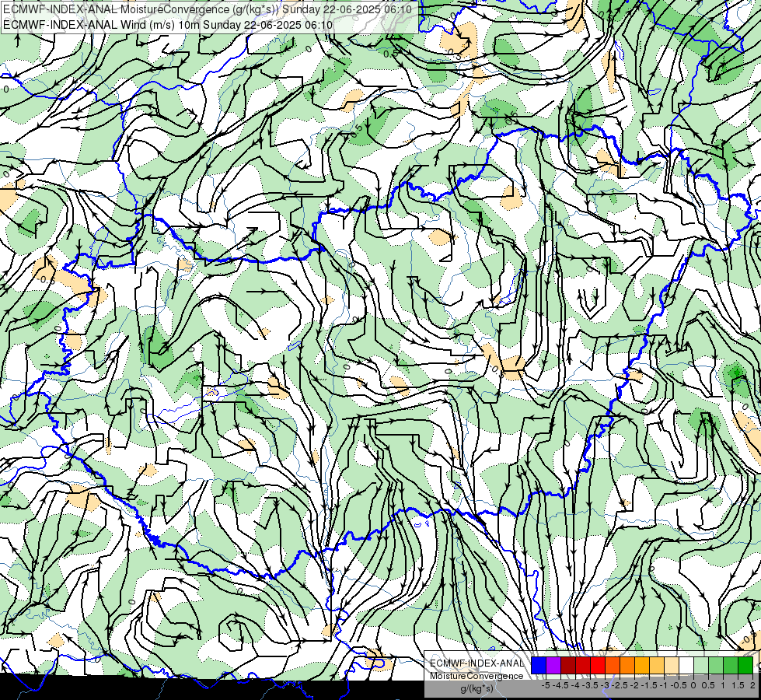Click the -1 tick label on the legend

(664, 685)
